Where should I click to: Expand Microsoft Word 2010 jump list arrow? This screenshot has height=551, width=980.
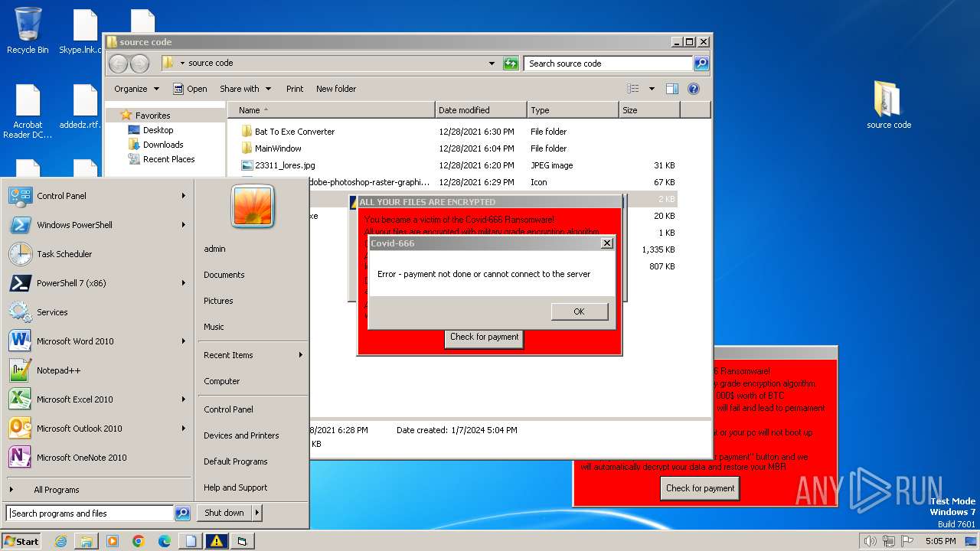pos(184,341)
